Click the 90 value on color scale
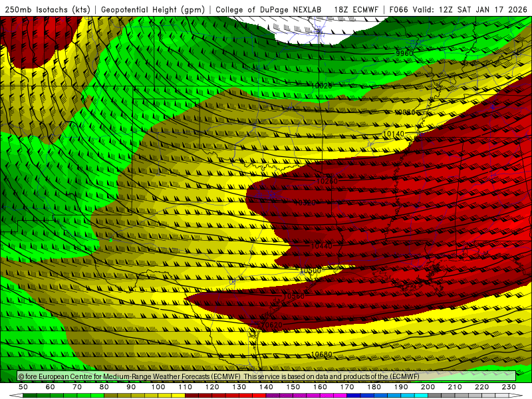The height and width of the screenshot is (399, 532). tap(131, 387)
